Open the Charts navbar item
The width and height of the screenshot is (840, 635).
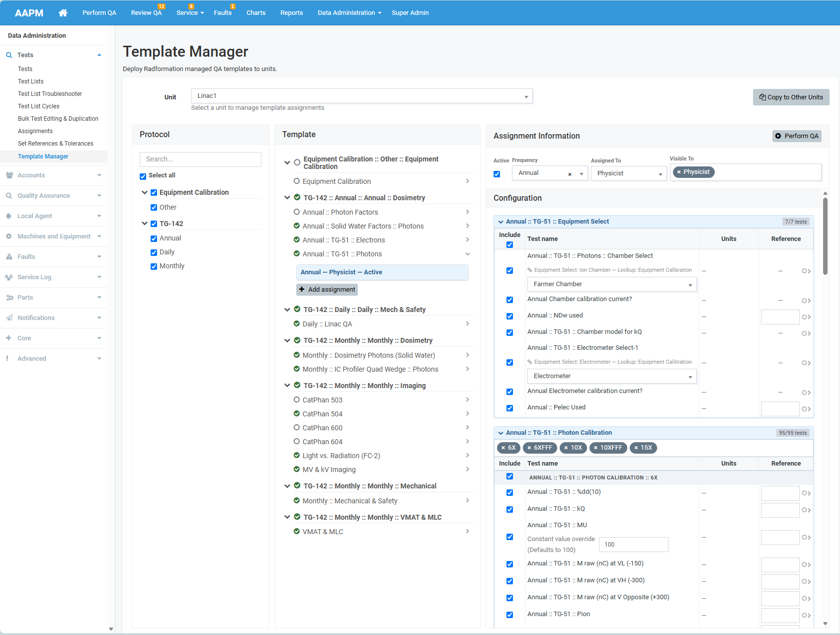(x=256, y=13)
